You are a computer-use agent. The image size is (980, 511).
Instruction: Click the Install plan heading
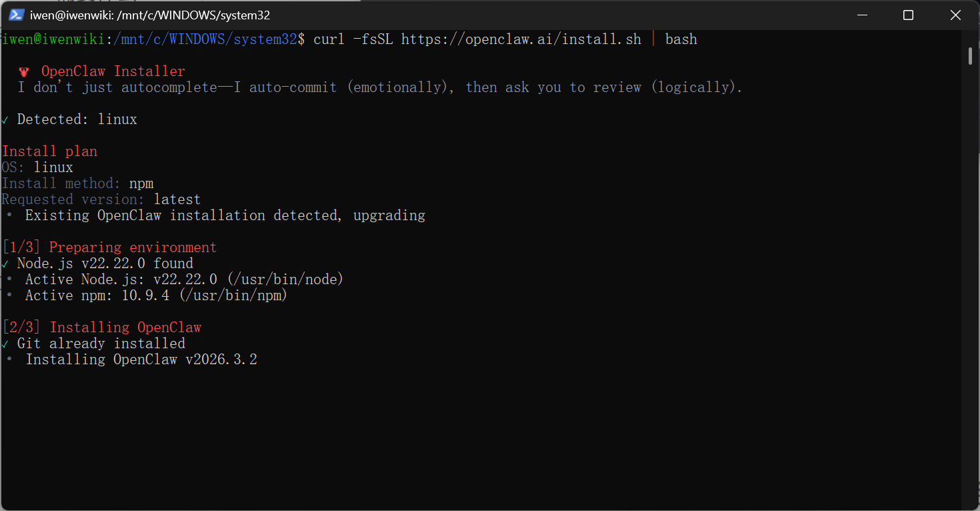click(x=50, y=151)
